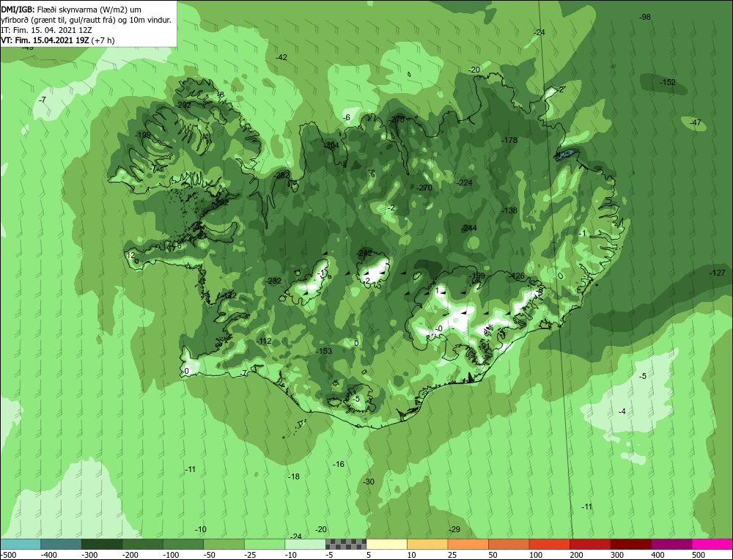Select the pale yellow swatch between 5 and 10
The height and width of the screenshot is (560, 733).
tap(386, 544)
